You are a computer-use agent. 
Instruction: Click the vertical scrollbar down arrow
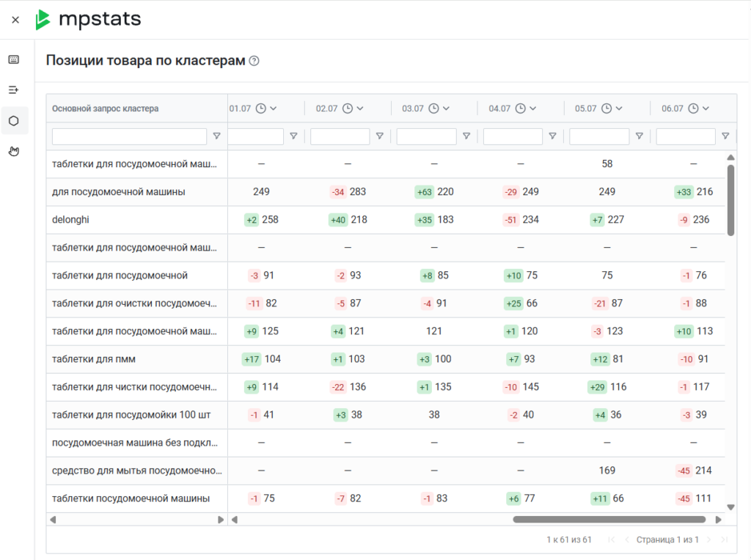click(730, 507)
